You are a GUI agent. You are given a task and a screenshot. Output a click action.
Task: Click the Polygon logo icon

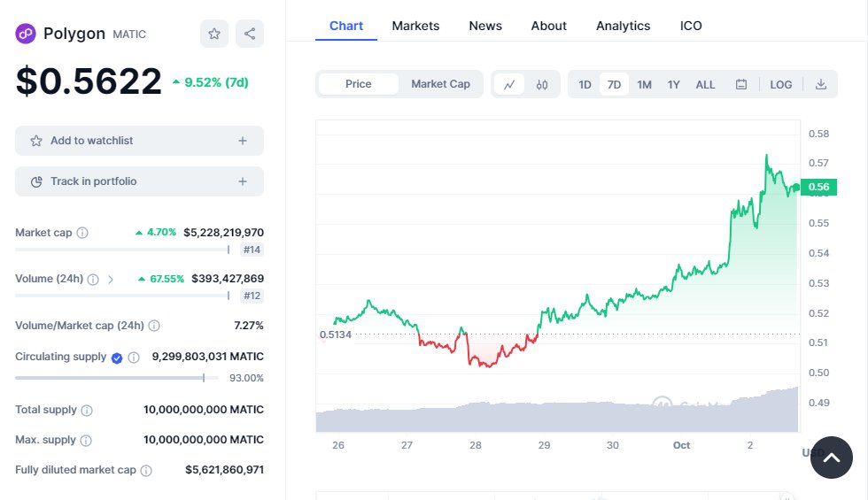(26, 34)
